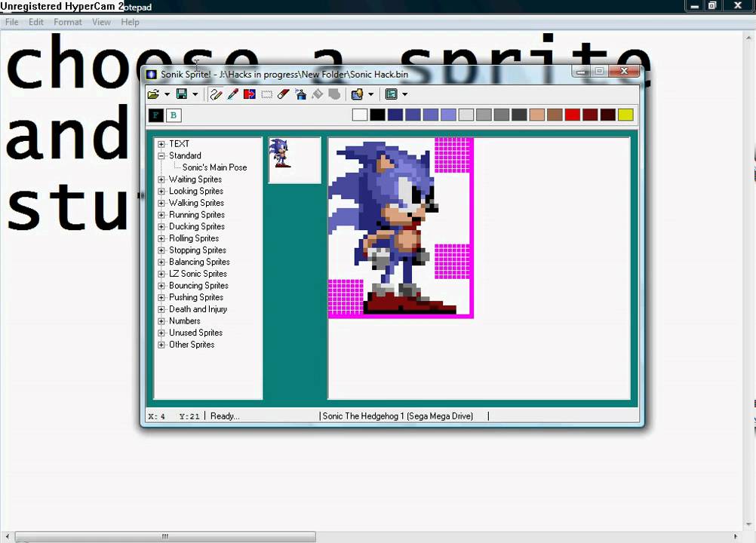Select the freehand pencil drawing tool
This screenshot has height=543, width=756.
(x=216, y=94)
